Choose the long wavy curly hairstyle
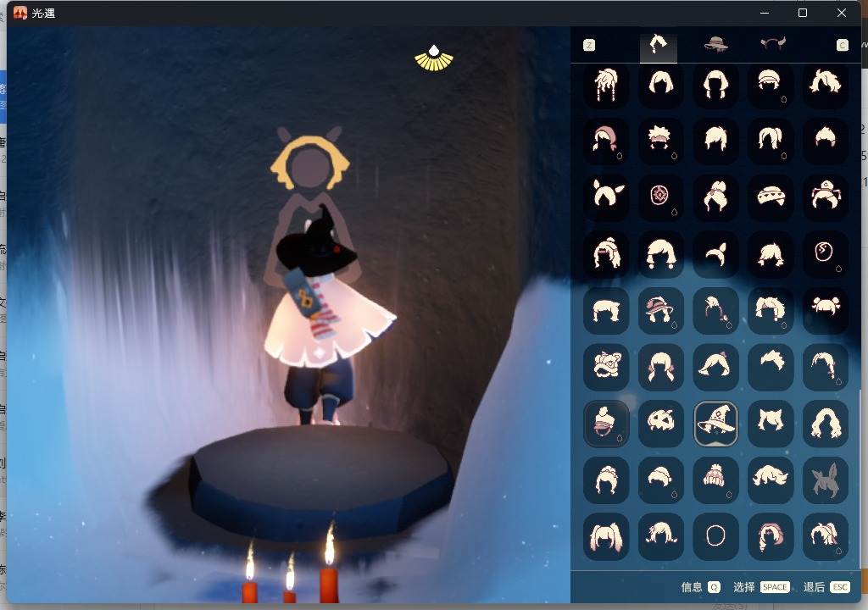 click(x=825, y=423)
